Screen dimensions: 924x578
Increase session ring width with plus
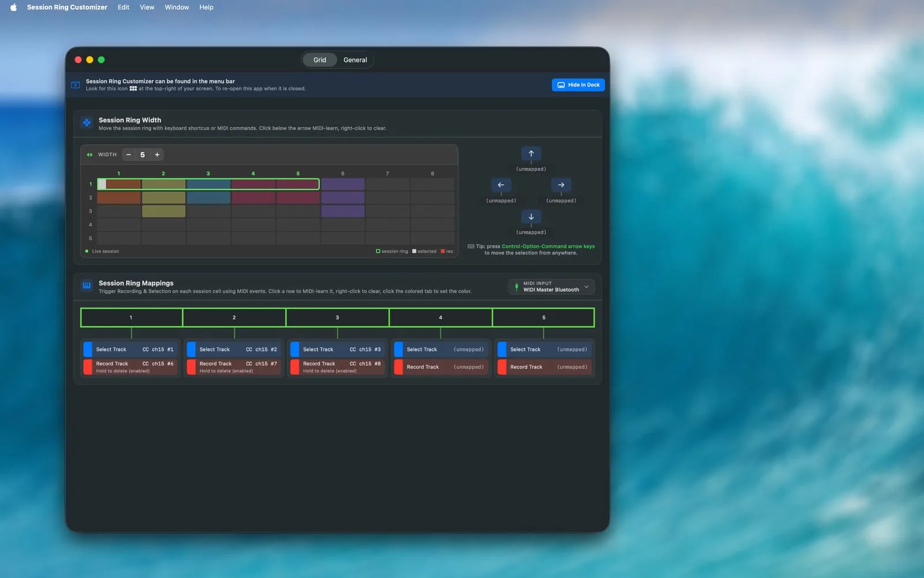click(x=157, y=154)
